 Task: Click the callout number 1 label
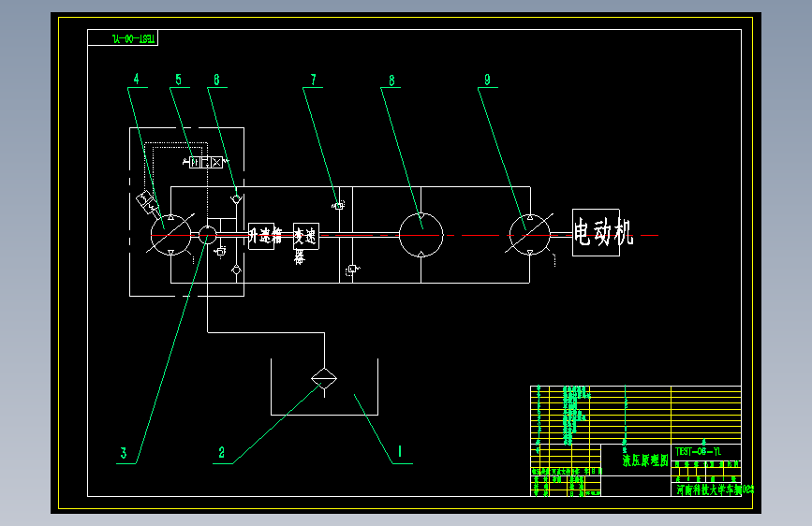(x=399, y=451)
